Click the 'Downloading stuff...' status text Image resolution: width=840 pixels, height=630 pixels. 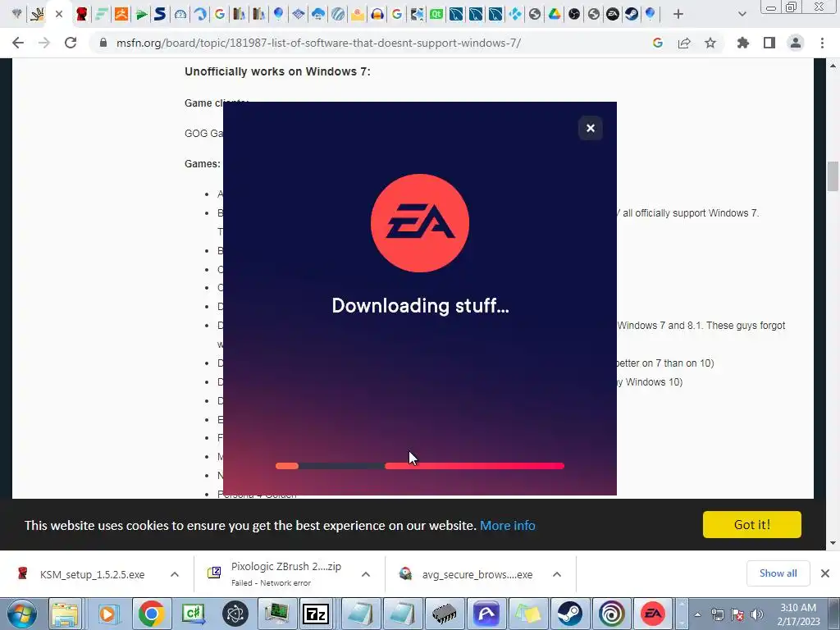[420, 306]
